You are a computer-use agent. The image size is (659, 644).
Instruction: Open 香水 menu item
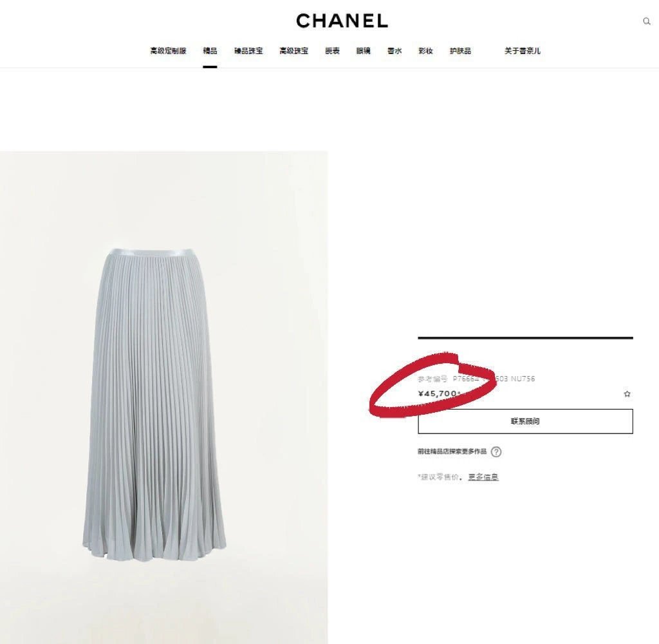coord(394,51)
